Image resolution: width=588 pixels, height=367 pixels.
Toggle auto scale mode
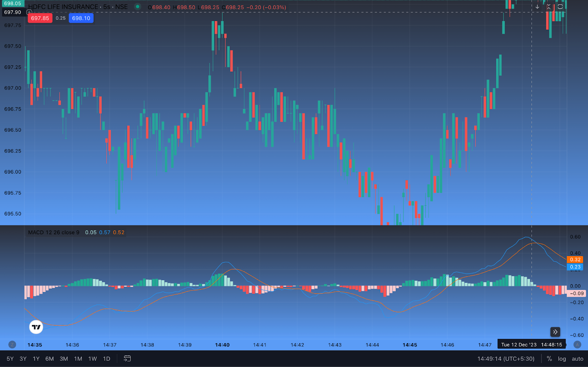577,359
